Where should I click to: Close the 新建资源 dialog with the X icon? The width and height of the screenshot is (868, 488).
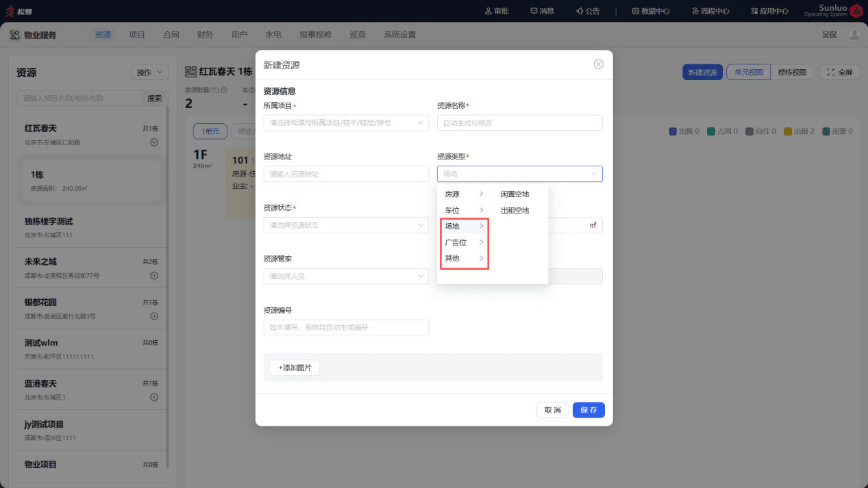(x=598, y=64)
